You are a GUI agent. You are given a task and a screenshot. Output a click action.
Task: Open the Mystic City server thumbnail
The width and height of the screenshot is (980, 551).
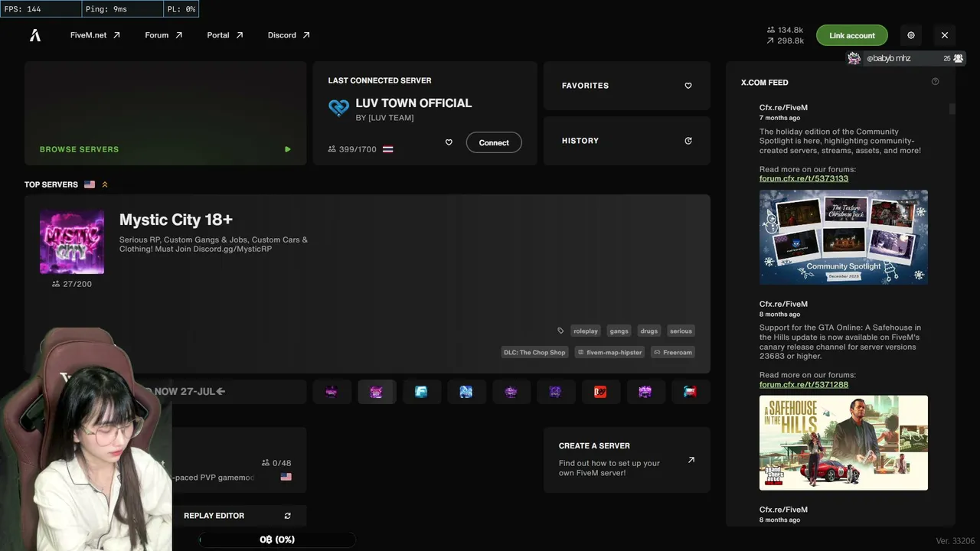[72, 242]
